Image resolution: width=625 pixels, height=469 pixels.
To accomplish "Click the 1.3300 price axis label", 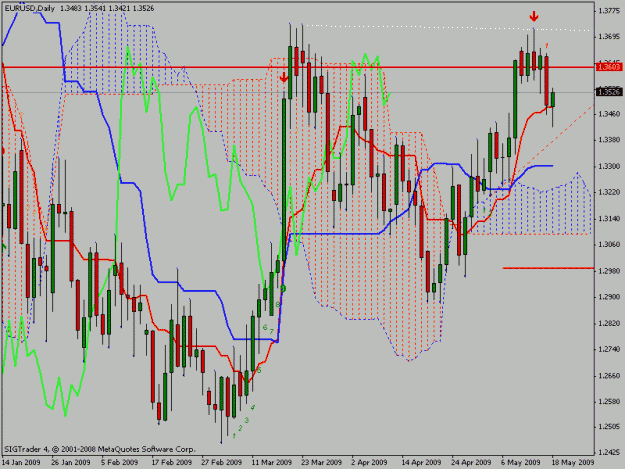I will 609,166.
